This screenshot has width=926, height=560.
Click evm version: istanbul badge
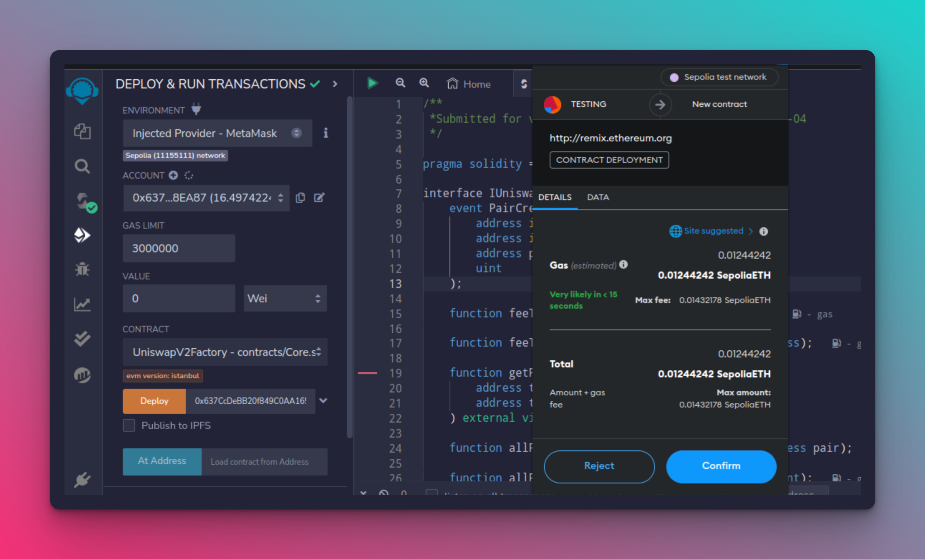[x=163, y=376]
